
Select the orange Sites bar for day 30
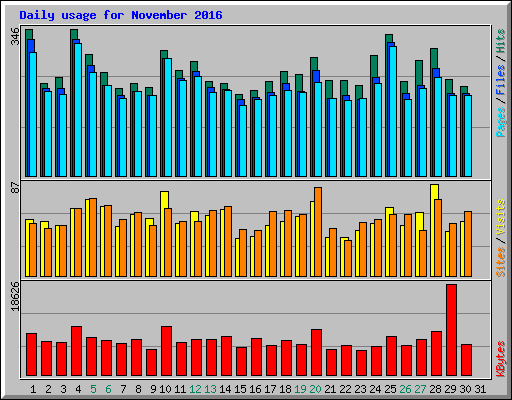coord(468,244)
